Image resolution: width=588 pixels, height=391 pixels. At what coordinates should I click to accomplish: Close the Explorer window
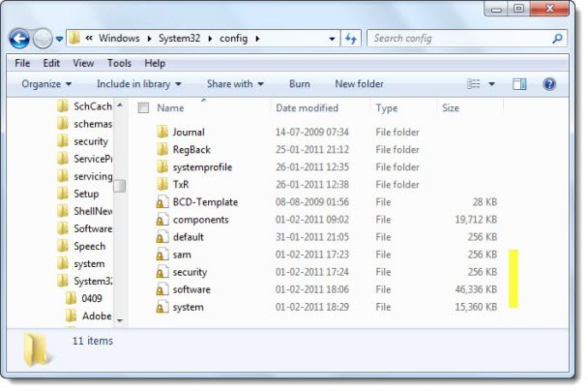click(x=549, y=9)
